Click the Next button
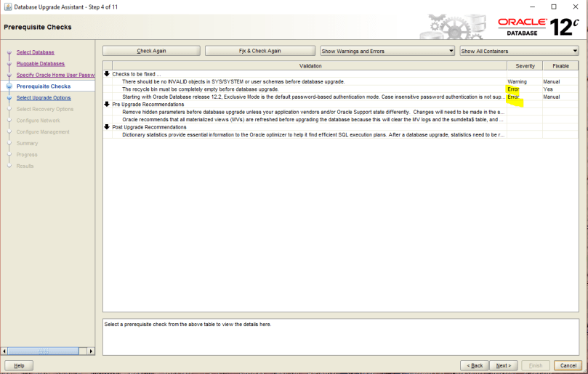Viewport: 588px width, 374px height. (502, 365)
